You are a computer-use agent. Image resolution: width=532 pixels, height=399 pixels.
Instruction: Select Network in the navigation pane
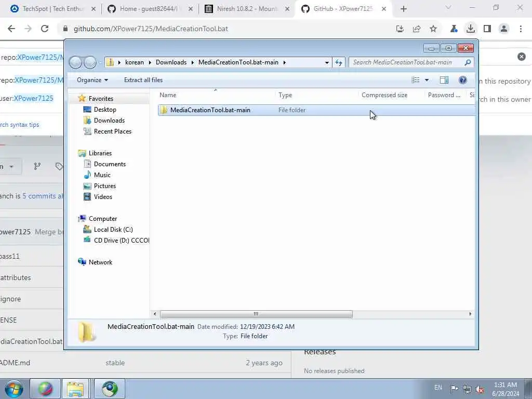[x=100, y=262]
